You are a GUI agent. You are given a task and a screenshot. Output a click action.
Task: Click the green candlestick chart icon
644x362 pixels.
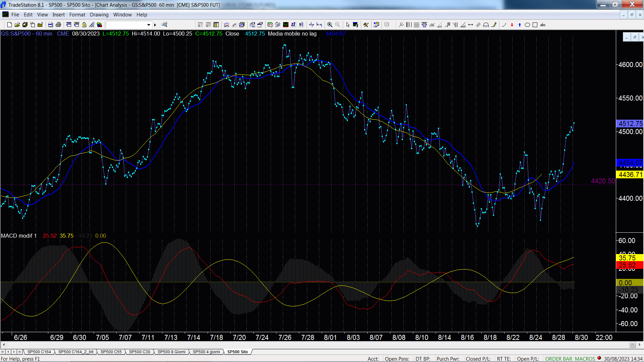(x=285, y=24)
